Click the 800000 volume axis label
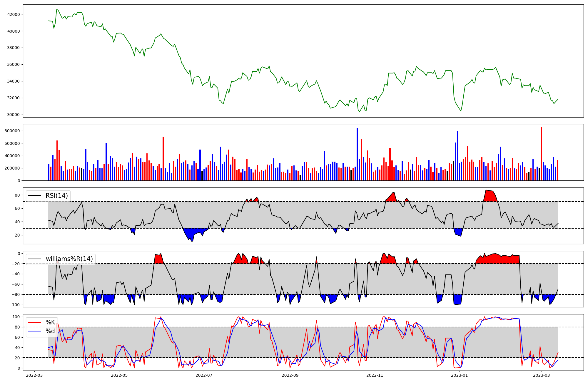The height and width of the screenshot is (382, 588). [x=12, y=131]
